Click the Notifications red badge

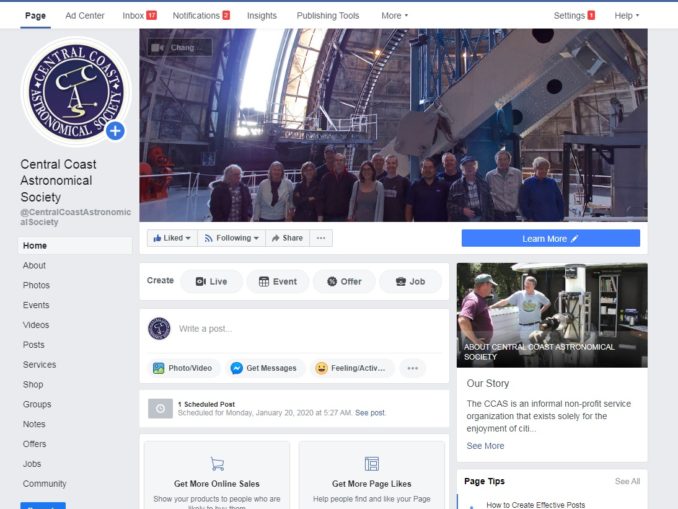[x=226, y=16]
